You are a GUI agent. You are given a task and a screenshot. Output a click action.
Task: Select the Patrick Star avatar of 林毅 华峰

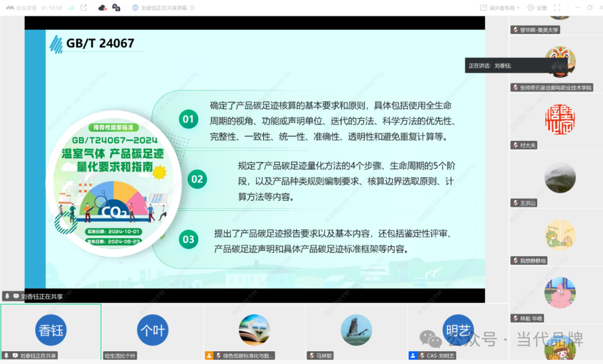pos(560,293)
